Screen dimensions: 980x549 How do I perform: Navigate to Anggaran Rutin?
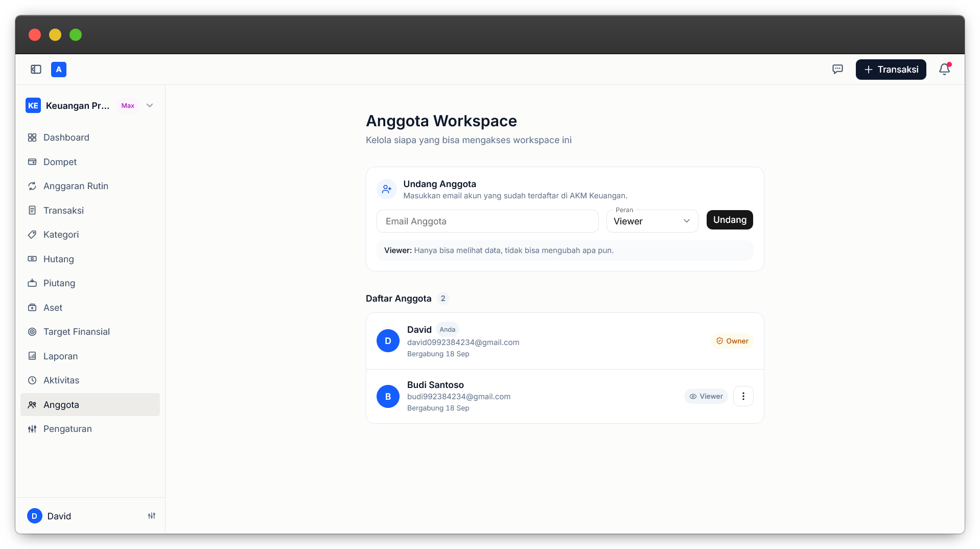pyautogui.click(x=90, y=186)
